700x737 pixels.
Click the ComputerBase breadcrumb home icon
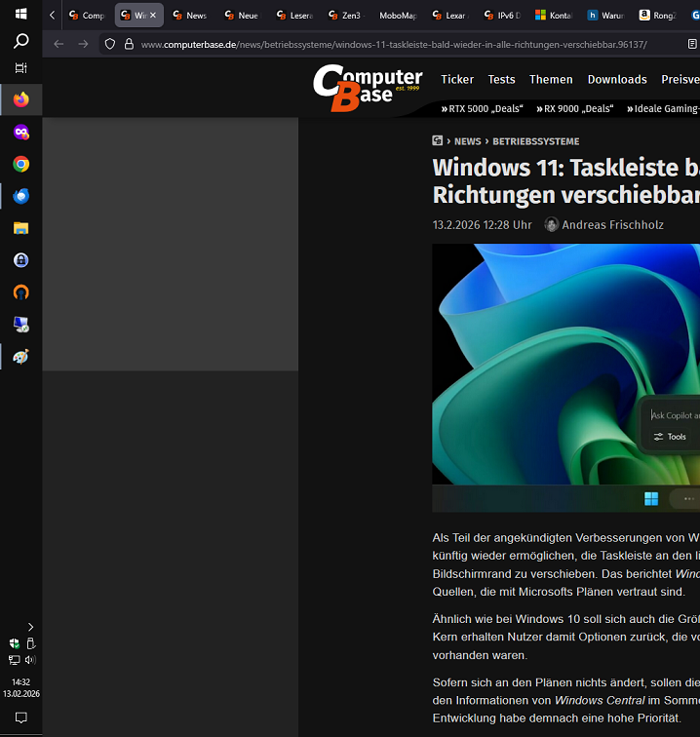point(437,141)
